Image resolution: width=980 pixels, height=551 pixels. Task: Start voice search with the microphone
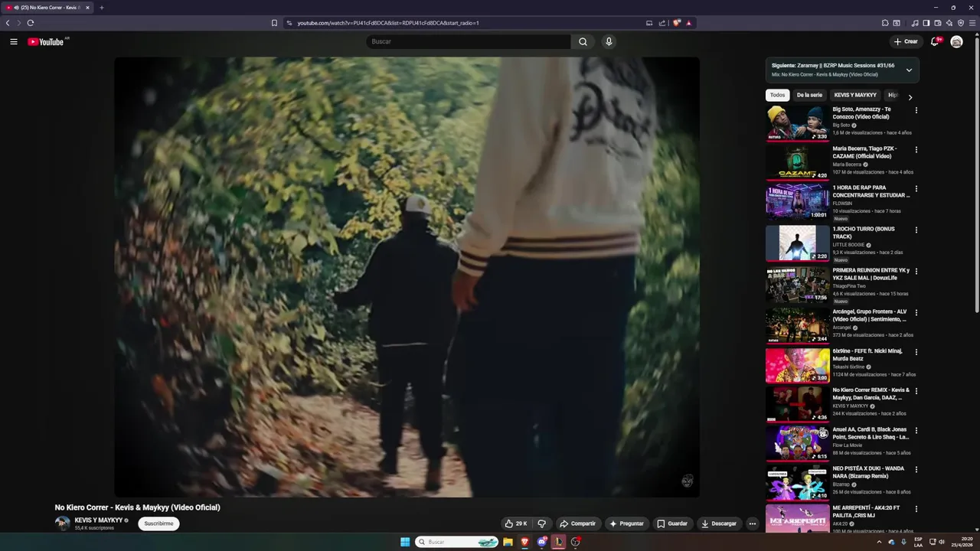click(609, 41)
